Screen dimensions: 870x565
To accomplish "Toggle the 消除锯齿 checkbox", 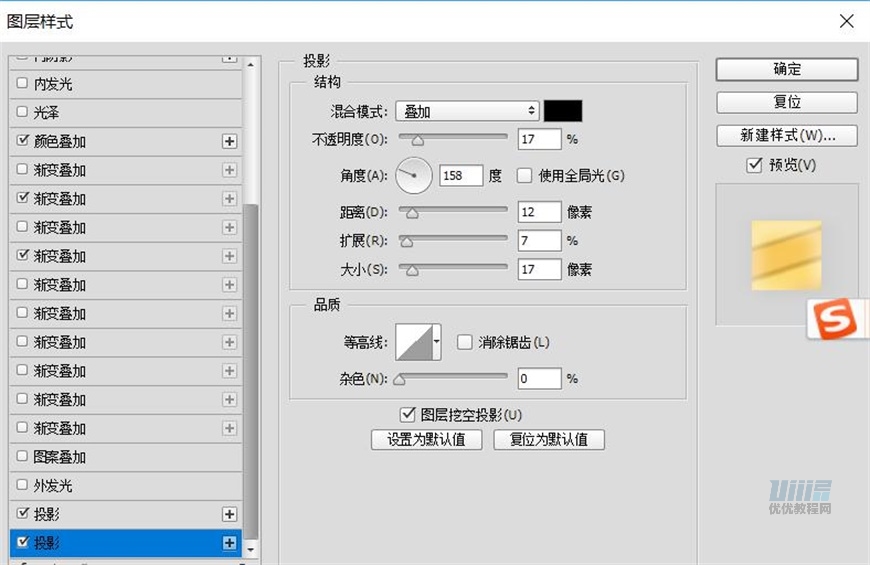I will click(464, 342).
